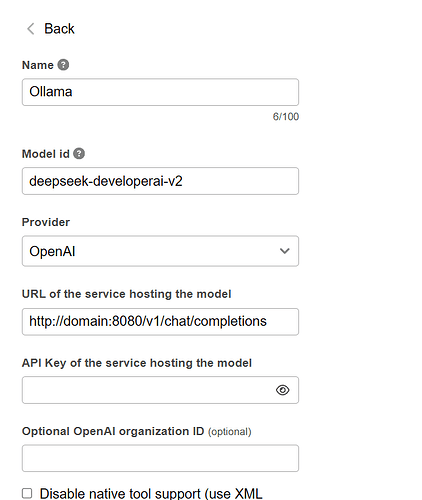This screenshot has height=500, width=422.
Task: Check Disable native tool support checkbox
Action: click(27, 493)
